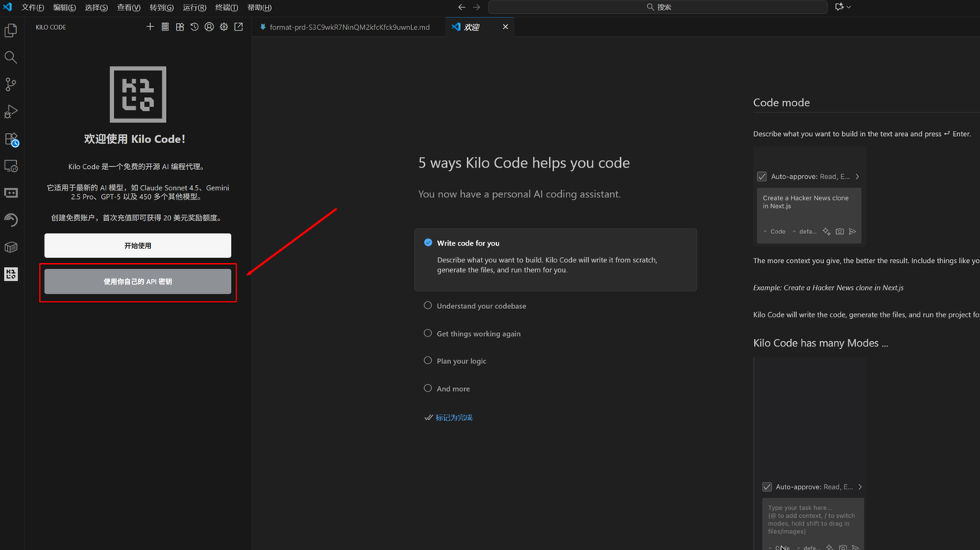Click the 开始使用 button
The image size is (980, 550).
138,246
